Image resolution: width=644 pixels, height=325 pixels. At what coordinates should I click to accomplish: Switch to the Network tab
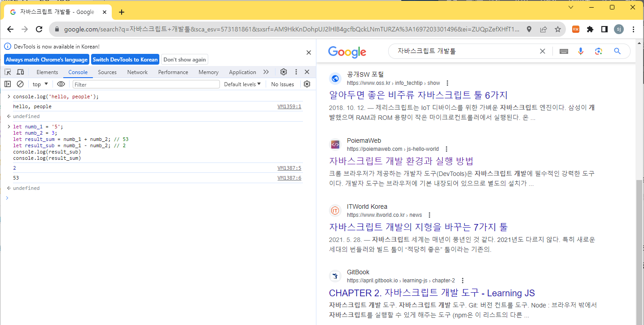point(137,72)
